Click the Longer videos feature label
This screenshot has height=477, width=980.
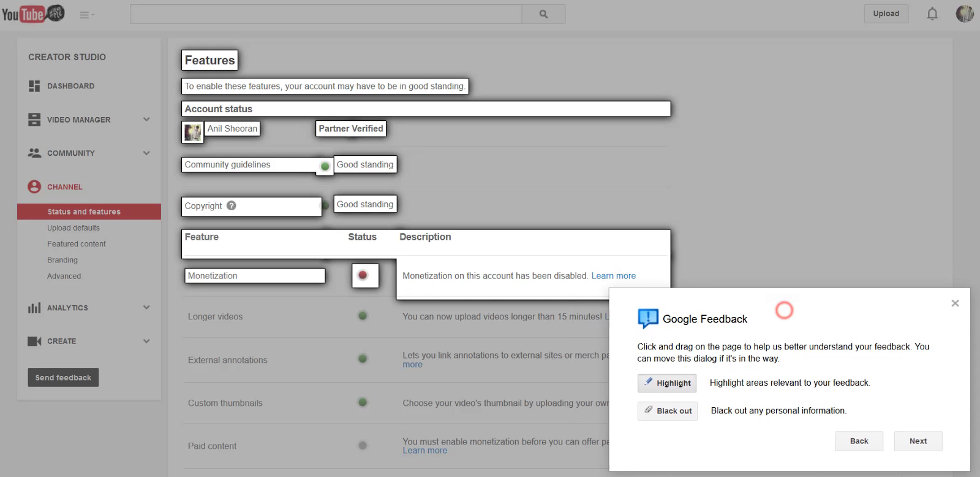(x=216, y=317)
